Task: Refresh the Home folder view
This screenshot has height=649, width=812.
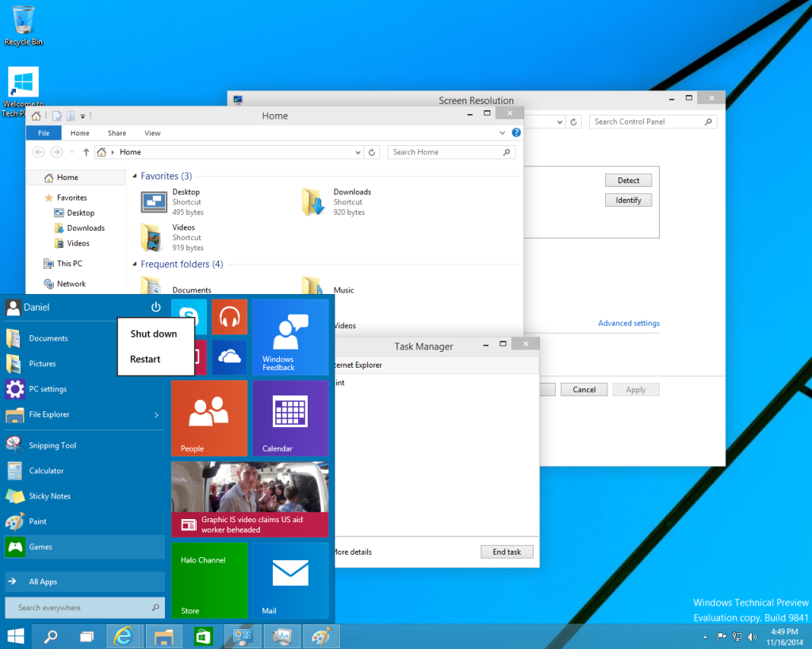Action: [372, 151]
